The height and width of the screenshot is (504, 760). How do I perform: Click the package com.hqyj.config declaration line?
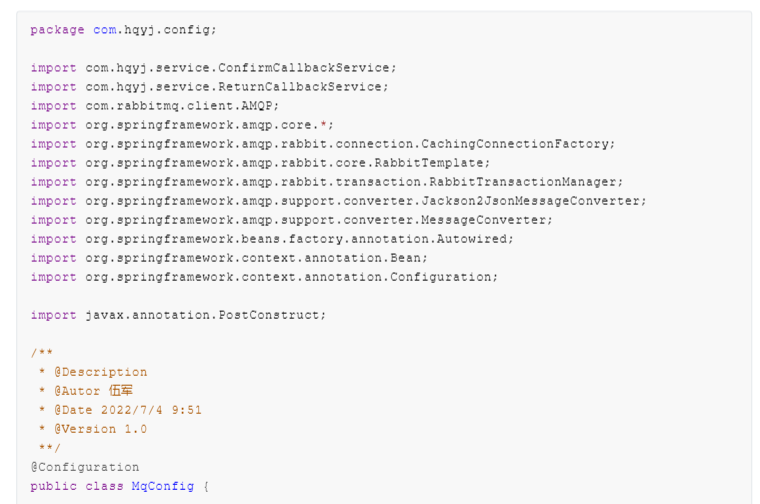tap(123, 30)
